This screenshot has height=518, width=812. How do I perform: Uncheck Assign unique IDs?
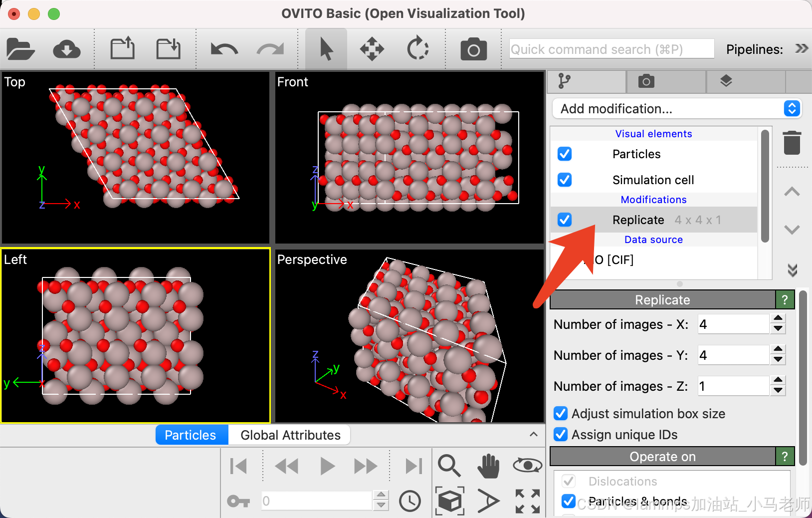pos(561,434)
